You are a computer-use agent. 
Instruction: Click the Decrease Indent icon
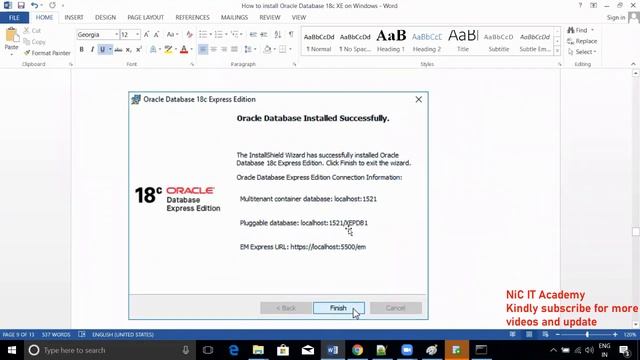[253, 35]
